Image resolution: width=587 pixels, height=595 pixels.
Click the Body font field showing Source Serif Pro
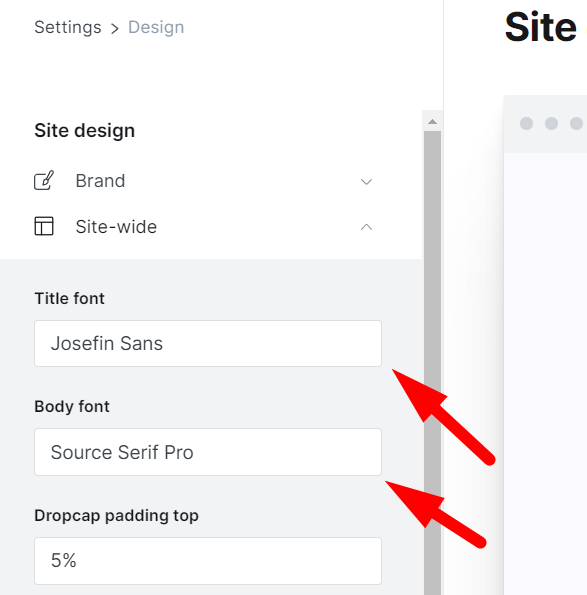[208, 452]
